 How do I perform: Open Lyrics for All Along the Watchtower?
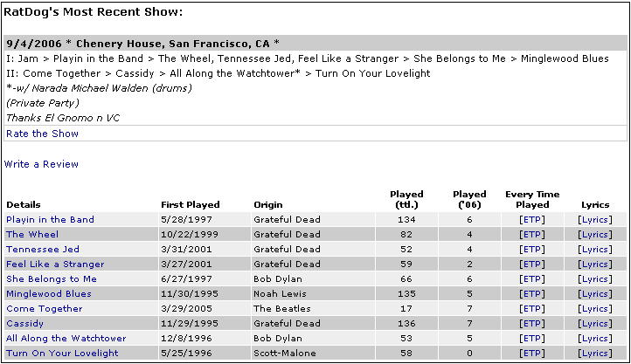[595, 339]
